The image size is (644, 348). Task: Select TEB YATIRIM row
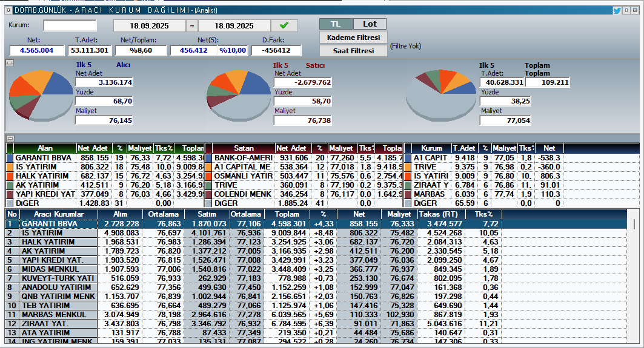pyautogui.click(x=316, y=305)
